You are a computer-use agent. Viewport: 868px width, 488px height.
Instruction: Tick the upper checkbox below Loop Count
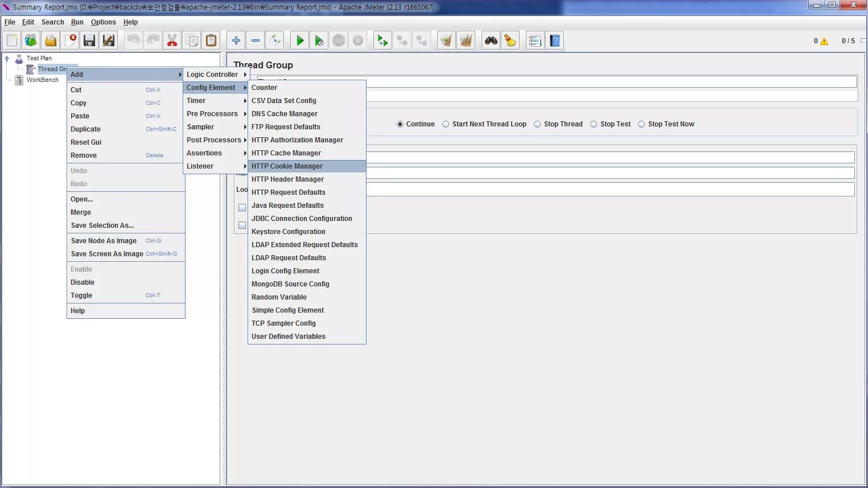click(242, 208)
